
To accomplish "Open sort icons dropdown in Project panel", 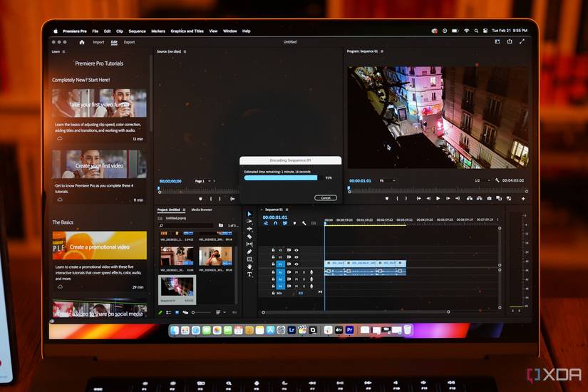I will click(220, 312).
